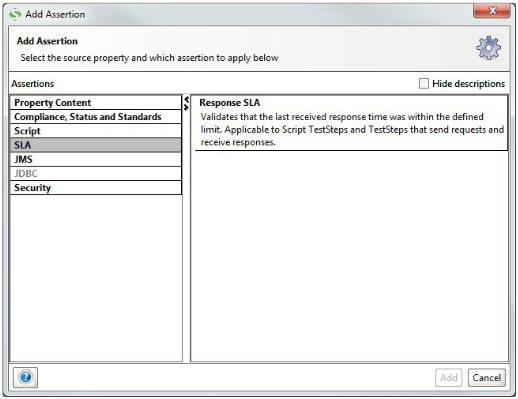Collapse left panel with splitter left arrow
Screen dimensions: 518x399
[186, 99]
